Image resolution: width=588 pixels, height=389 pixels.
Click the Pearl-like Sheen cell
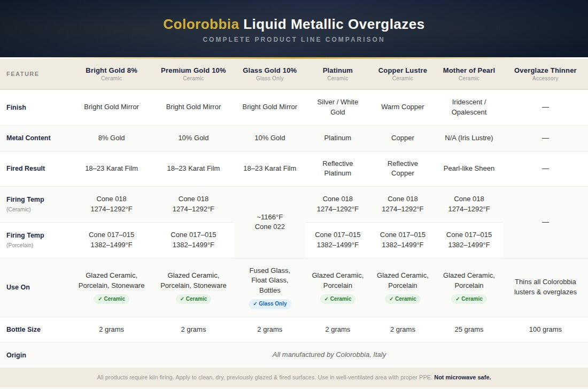pyautogui.click(x=469, y=168)
